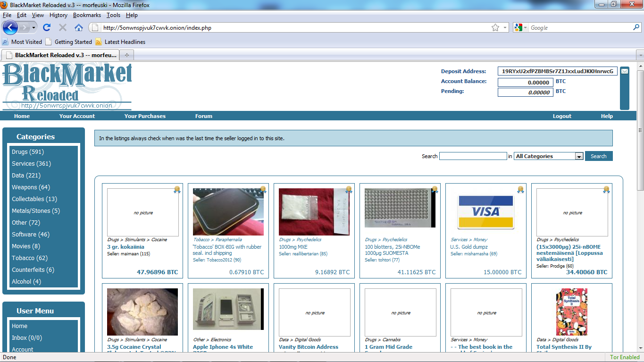Screen dimensions: 644x362
Task: Open the Tools menu
Action: pos(113,15)
